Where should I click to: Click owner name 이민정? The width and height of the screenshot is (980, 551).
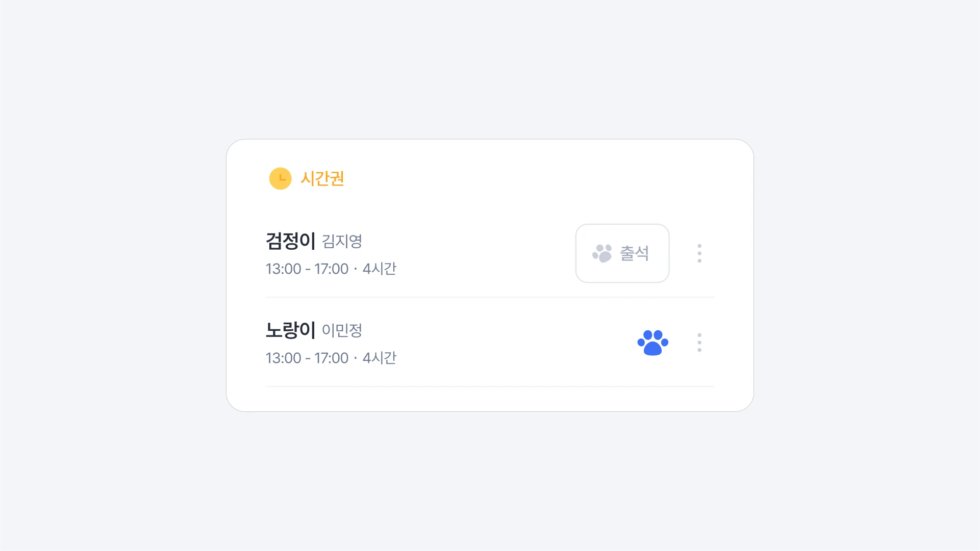point(342,330)
